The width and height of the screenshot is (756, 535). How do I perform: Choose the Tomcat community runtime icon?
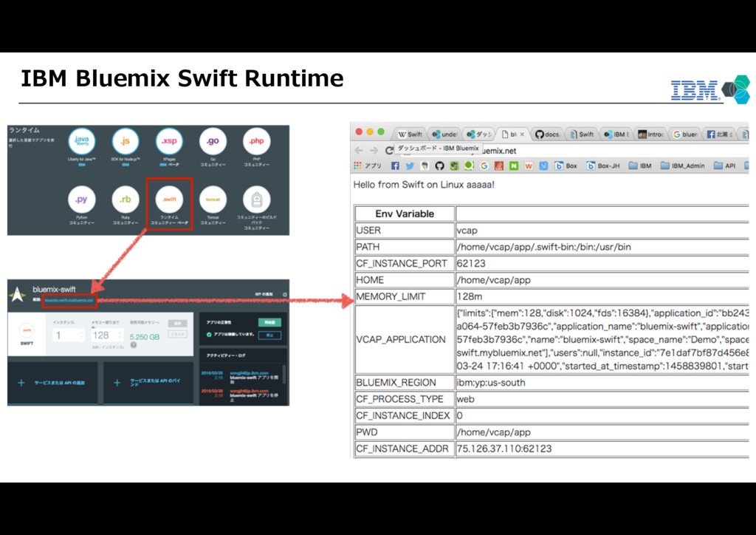click(213, 200)
